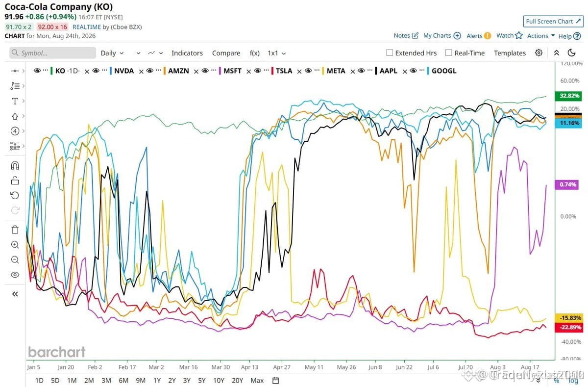Expand the Text tool options arrow
This screenshot has height=387, width=588.
tap(23, 101)
